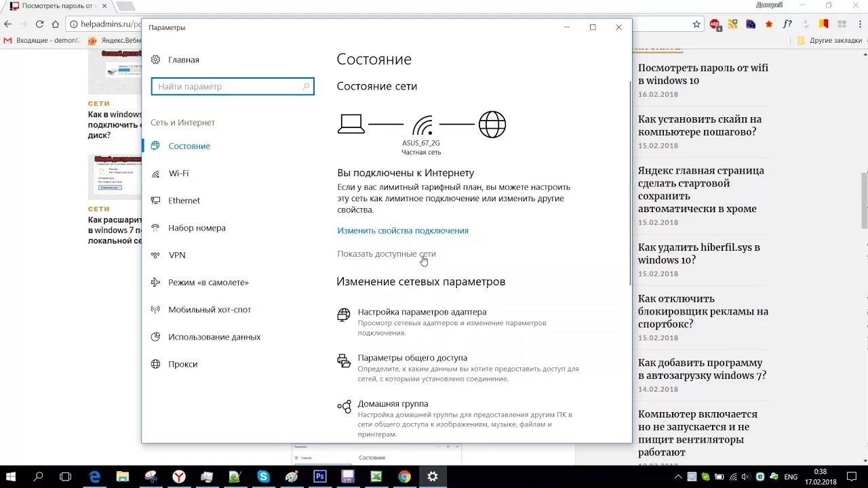The image size is (868, 488).
Task: Bookmark page with star icon
Action: click(x=696, y=24)
